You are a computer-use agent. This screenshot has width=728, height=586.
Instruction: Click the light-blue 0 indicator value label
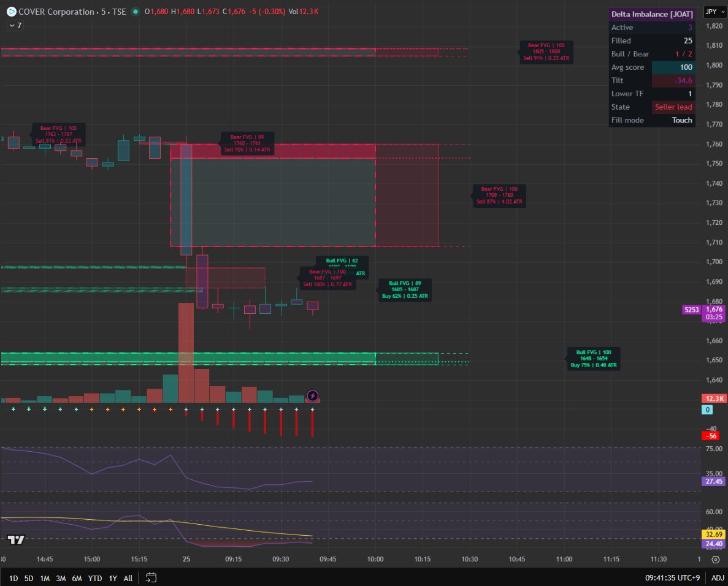pyautogui.click(x=707, y=409)
